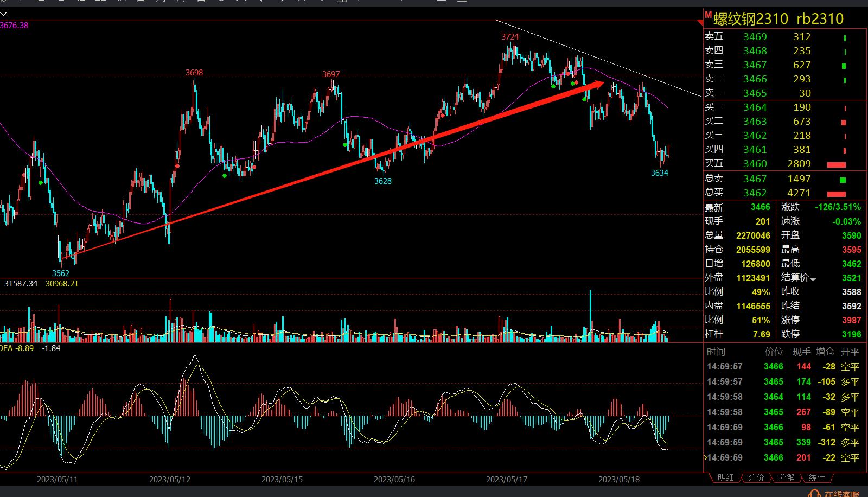
Task: Click the 最高 price 3595
Action: (851, 250)
